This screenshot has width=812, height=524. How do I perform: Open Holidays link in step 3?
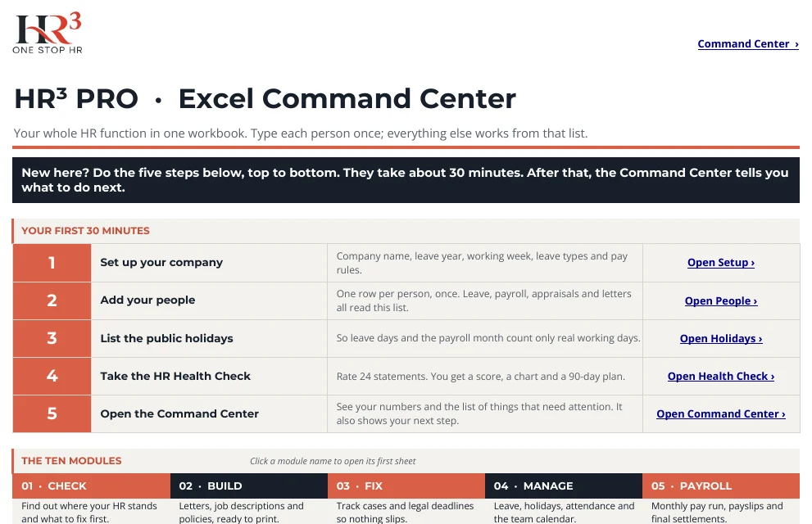click(x=721, y=338)
